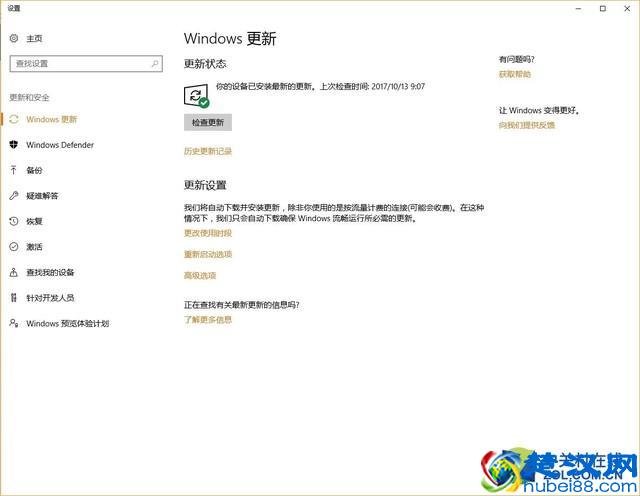Click the update status sync icon
The image size is (640, 496).
click(196, 96)
